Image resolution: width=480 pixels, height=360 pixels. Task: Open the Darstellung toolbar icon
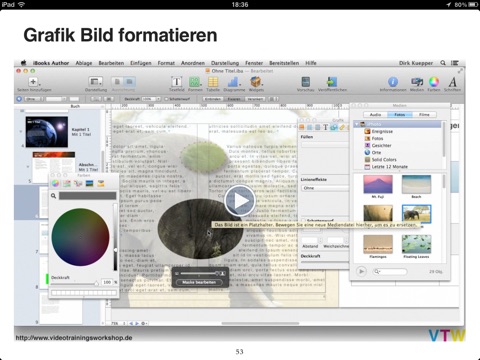96,81
